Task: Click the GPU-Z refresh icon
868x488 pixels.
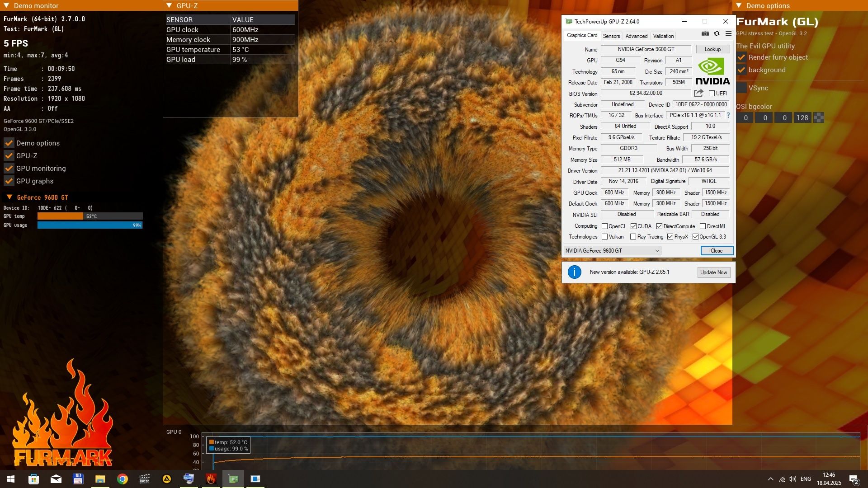Action: pyautogui.click(x=717, y=34)
